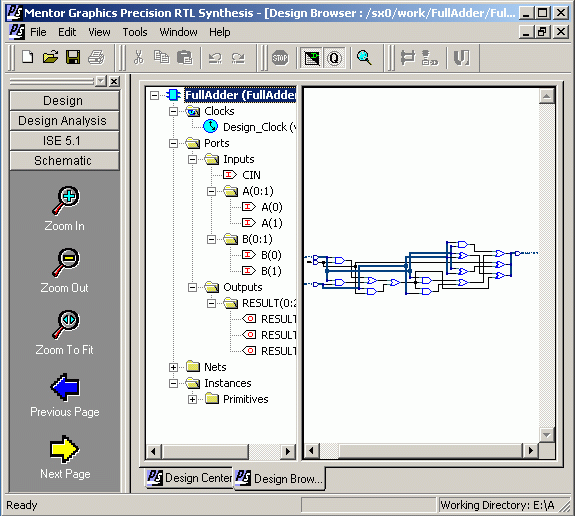575x516 pixels.
Task: Click the Design Analysis sidebar button
Action: tap(64, 120)
